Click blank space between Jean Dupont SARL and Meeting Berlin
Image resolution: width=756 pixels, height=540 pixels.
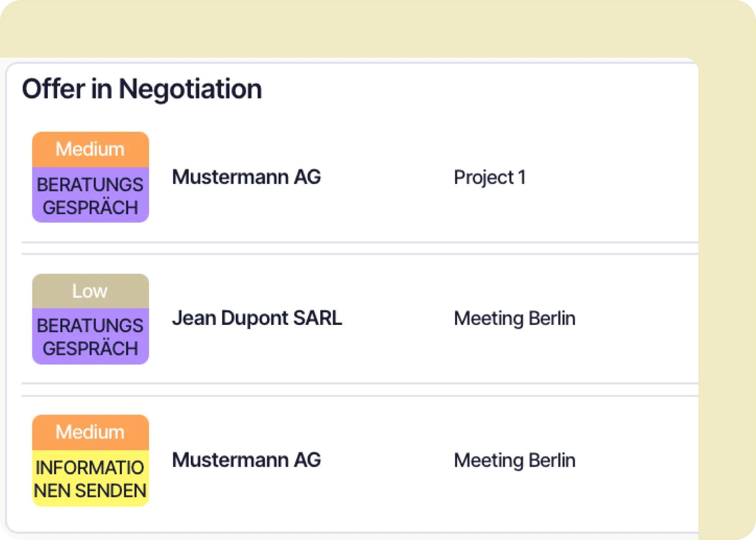[398, 319]
